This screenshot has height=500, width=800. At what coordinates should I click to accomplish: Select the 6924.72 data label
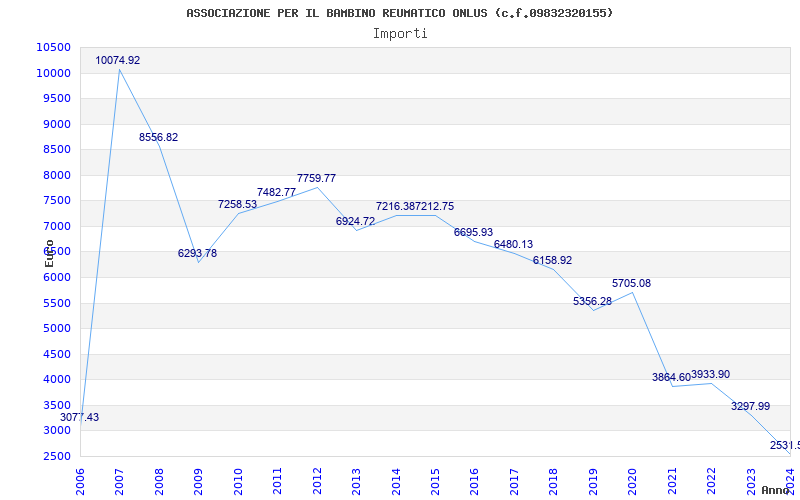[x=355, y=221]
